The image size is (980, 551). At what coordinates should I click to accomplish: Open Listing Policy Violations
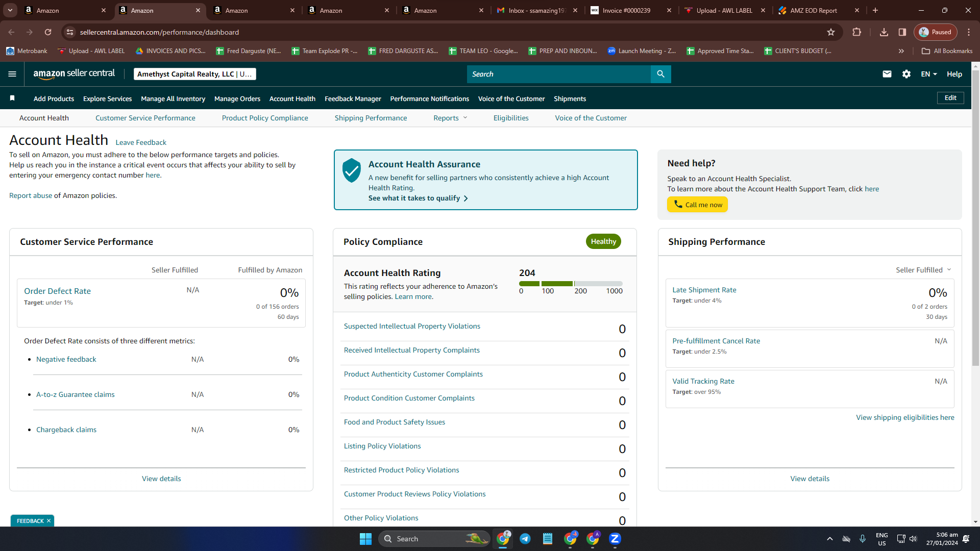tap(382, 446)
